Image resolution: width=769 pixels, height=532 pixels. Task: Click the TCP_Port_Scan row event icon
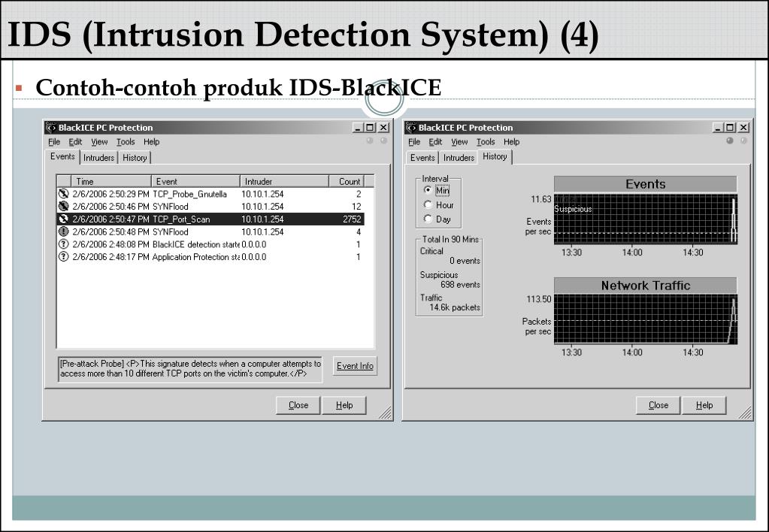tap(63, 219)
